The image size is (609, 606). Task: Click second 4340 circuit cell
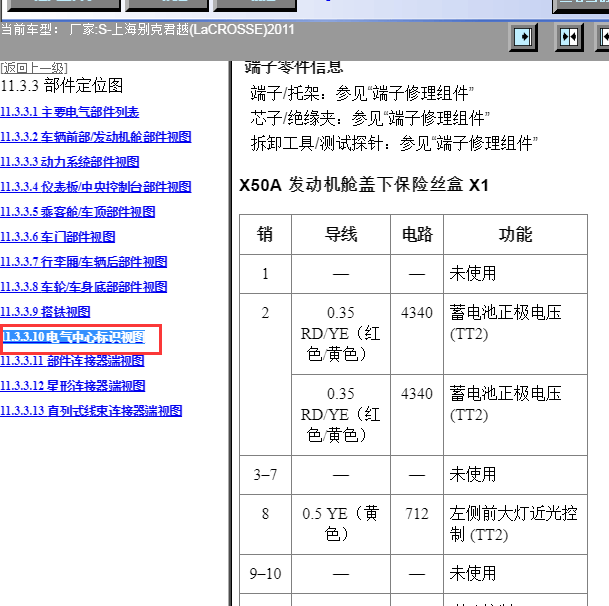[x=417, y=415]
